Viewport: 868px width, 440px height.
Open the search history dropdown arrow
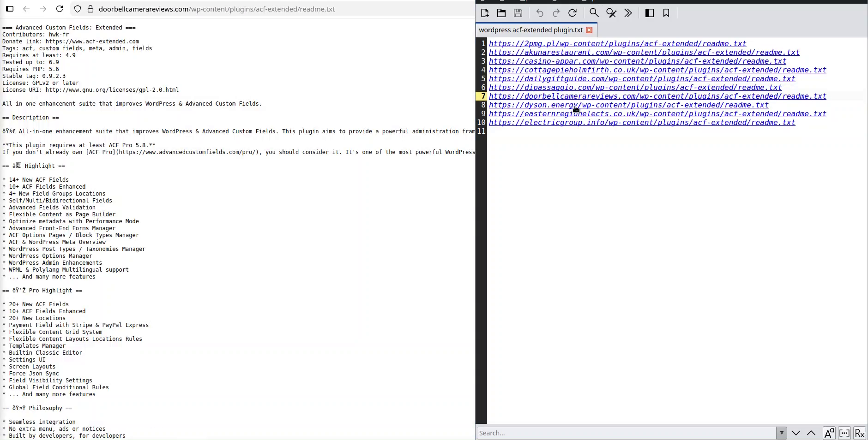pyautogui.click(x=782, y=433)
